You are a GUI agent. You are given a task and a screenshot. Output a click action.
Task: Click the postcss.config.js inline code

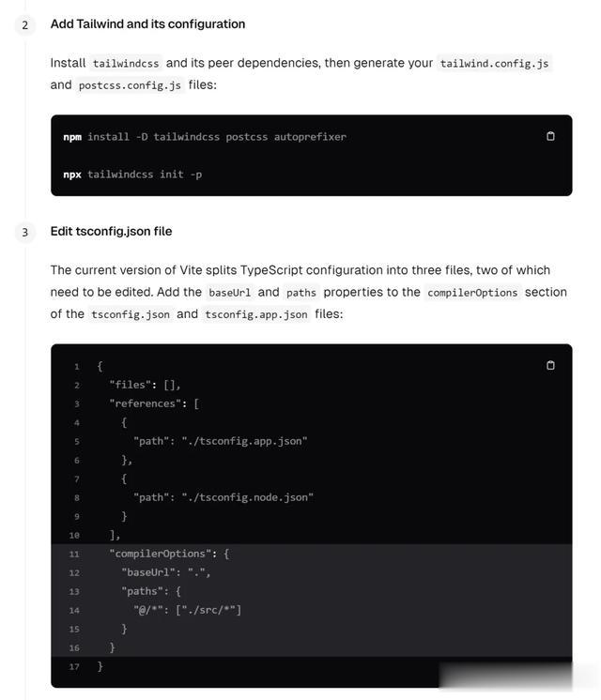(131, 85)
